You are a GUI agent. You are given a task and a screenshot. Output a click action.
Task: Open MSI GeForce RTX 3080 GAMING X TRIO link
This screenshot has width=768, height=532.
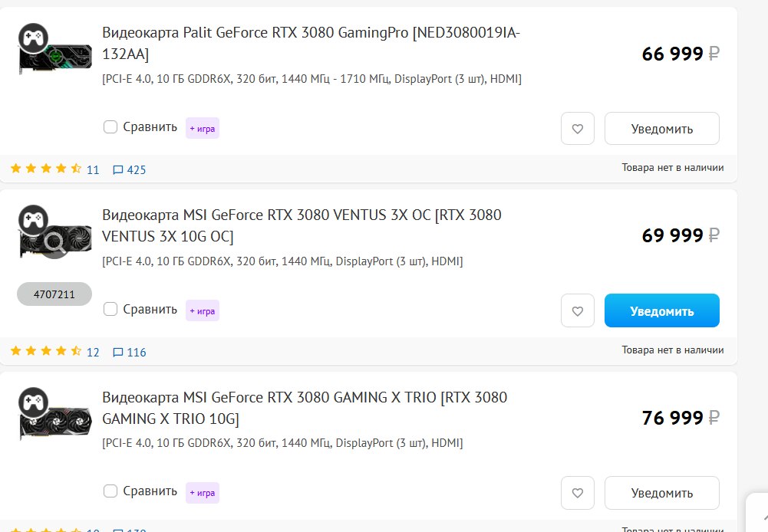[x=305, y=408]
